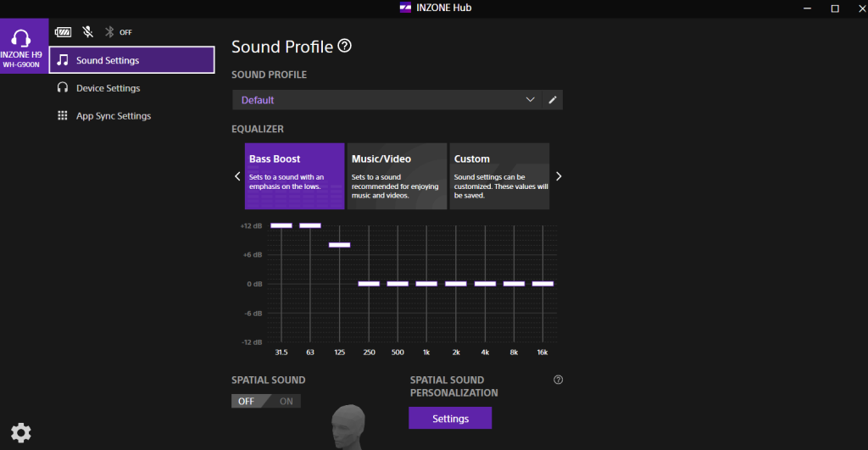Set Spatial Sound to OFF
The image size is (868, 450).
[246, 401]
